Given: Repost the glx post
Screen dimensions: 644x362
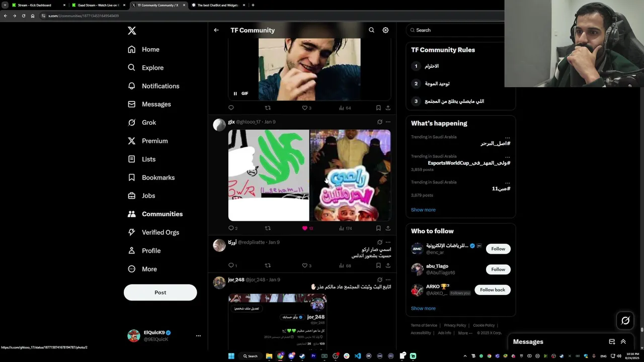Looking at the screenshot, I should pyautogui.click(x=268, y=228).
